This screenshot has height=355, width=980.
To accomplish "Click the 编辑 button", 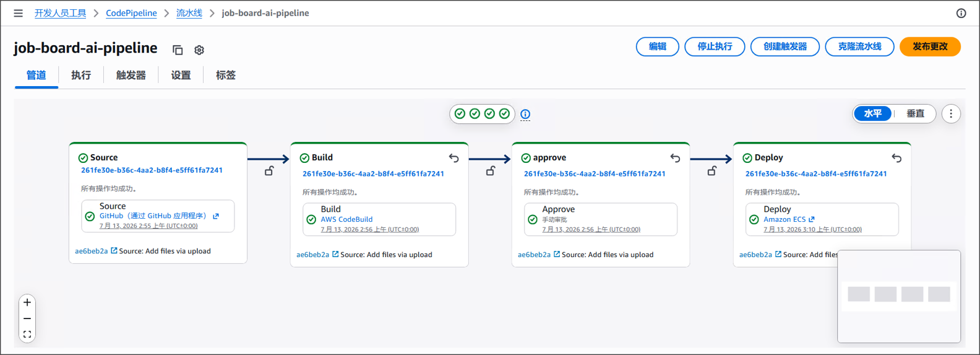I will pyautogui.click(x=658, y=46).
